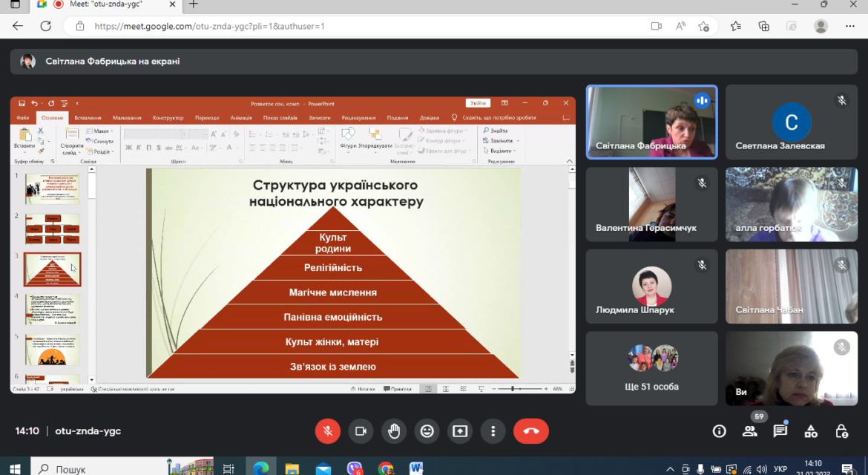Leave the call with red hangup button

(x=531, y=430)
